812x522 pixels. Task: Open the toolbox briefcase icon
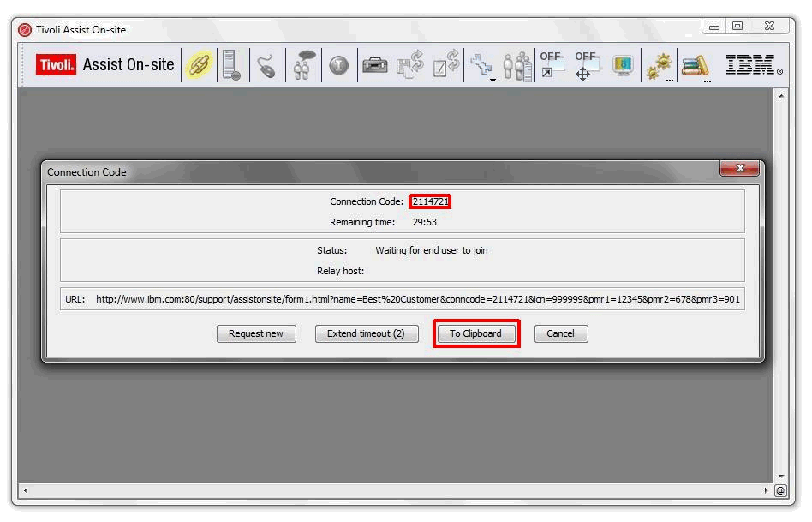pos(374,65)
